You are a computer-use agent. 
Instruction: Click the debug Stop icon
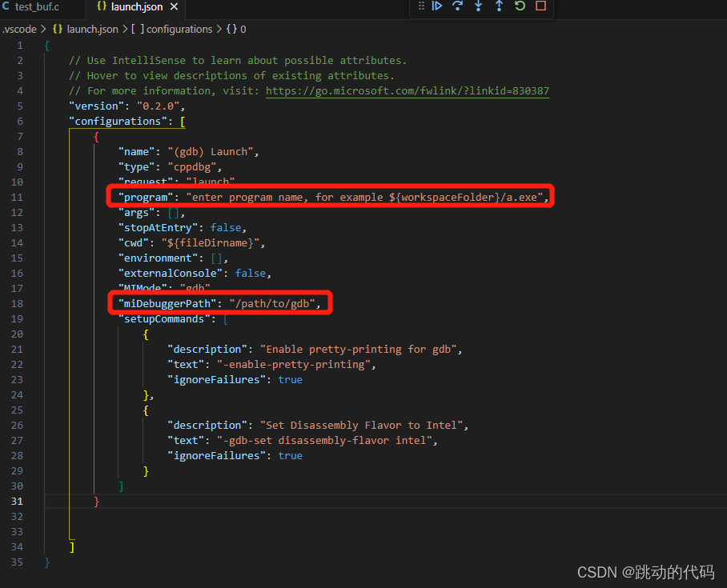(x=540, y=6)
